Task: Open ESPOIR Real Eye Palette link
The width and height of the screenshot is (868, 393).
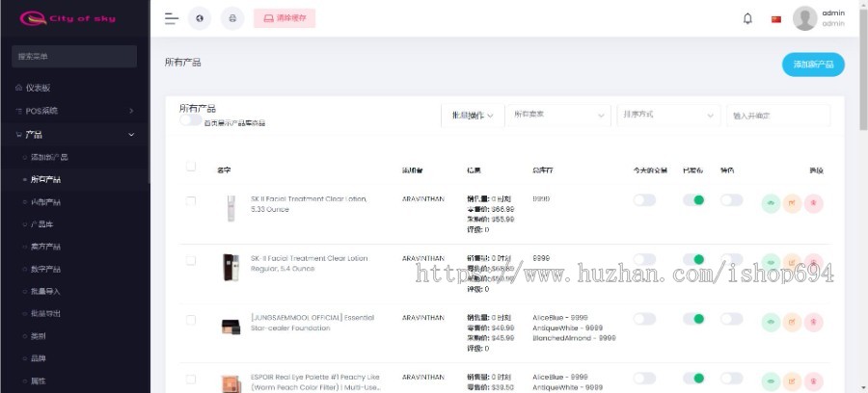Action: point(315,382)
